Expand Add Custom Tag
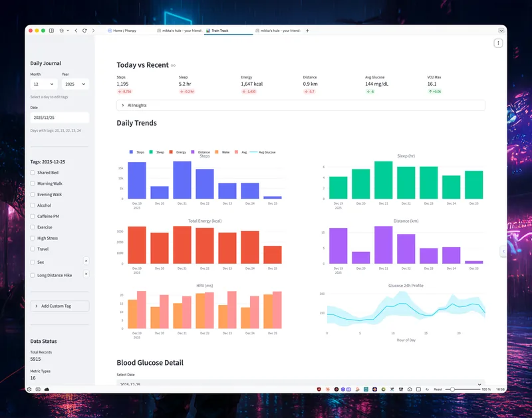This screenshot has height=418, width=532. coord(60,306)
